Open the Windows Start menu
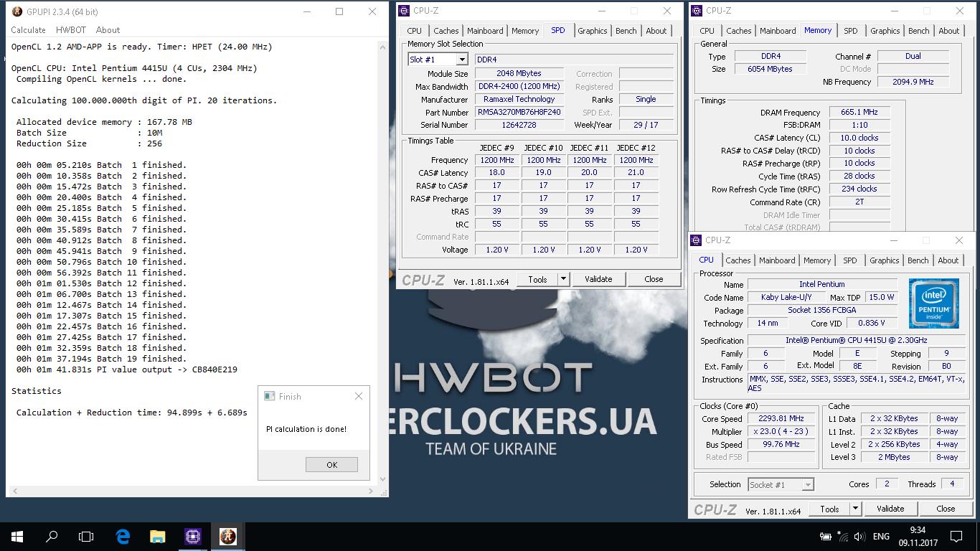 coord(17,536)
